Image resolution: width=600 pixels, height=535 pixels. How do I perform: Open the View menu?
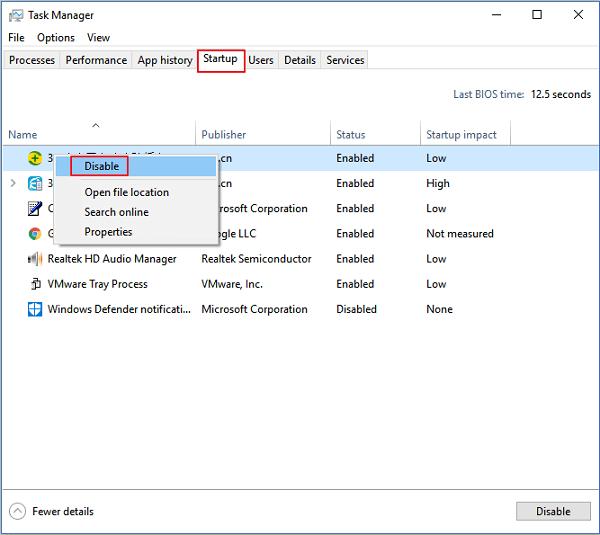pyautogui.click(x=98, y=38)
